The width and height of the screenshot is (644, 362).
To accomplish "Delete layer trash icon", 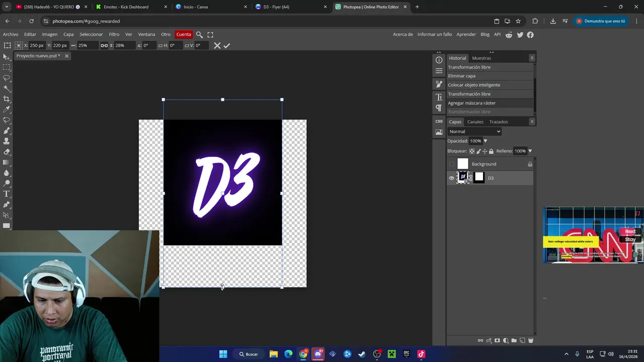I will click(x=530, y=340).
